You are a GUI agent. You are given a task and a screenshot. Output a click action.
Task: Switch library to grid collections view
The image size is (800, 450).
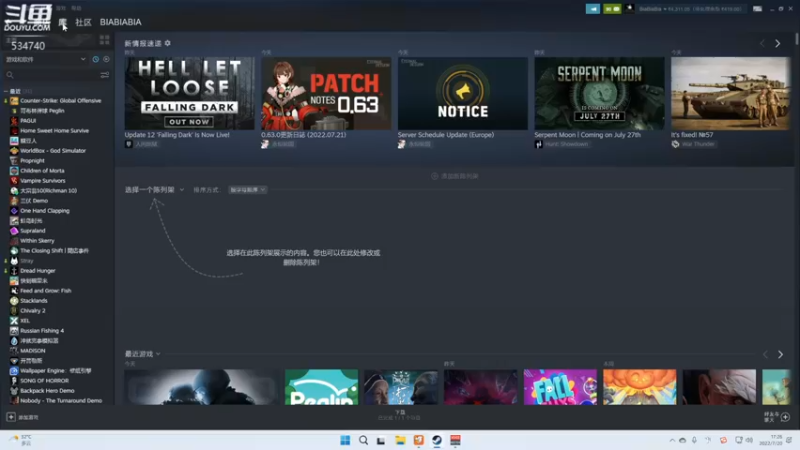click(x=105, y=40)
